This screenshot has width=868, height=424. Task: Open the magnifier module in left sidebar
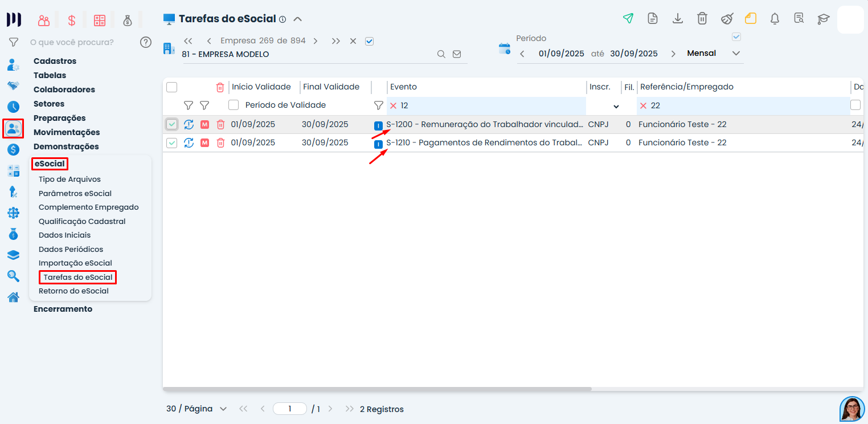click(x=13, y=276)
